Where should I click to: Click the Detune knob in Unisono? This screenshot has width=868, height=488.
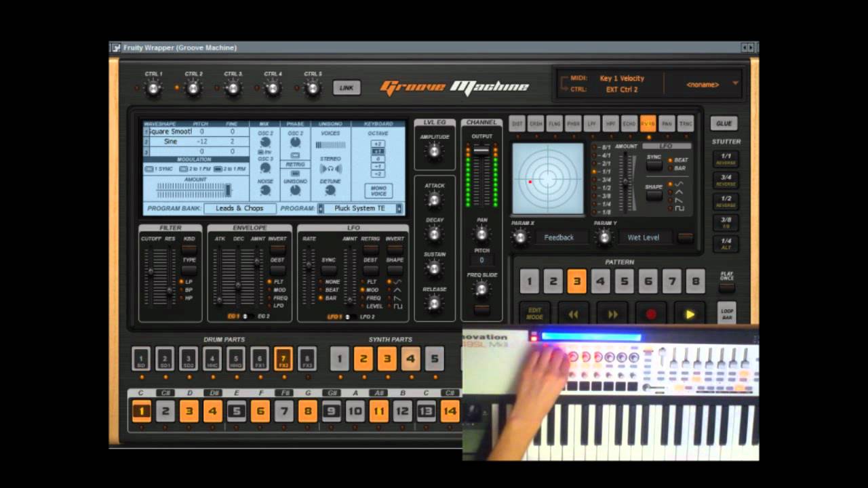331,191
